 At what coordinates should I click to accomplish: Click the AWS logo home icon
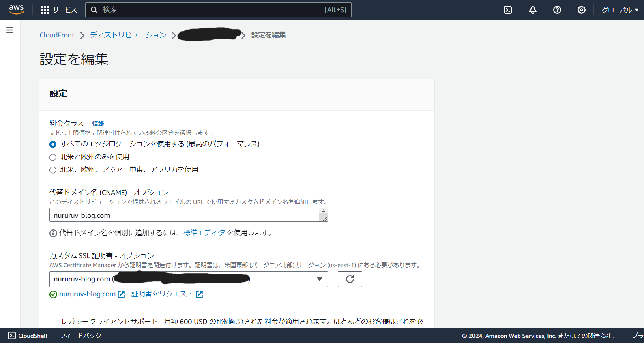coord(17,9)
